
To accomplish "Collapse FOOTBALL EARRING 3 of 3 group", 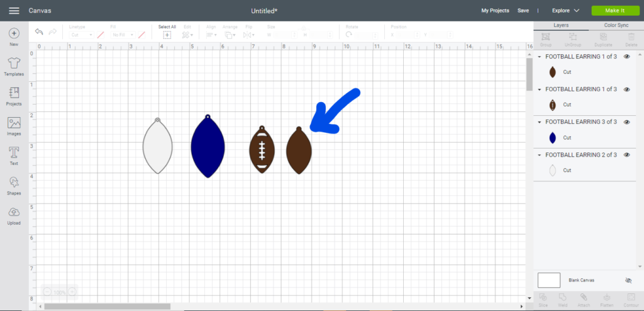I will click(540, 122).
